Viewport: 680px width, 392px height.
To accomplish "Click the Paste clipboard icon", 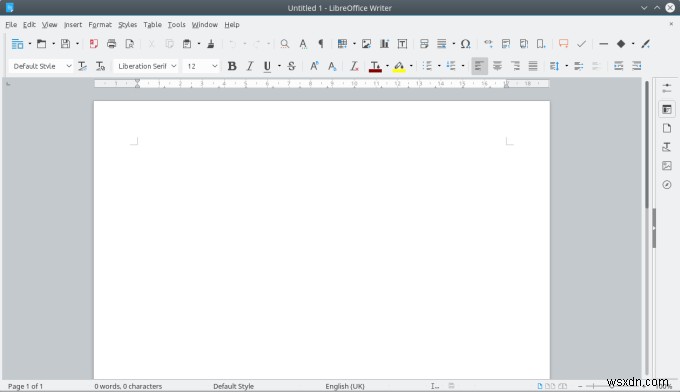I will click(187, 44).
